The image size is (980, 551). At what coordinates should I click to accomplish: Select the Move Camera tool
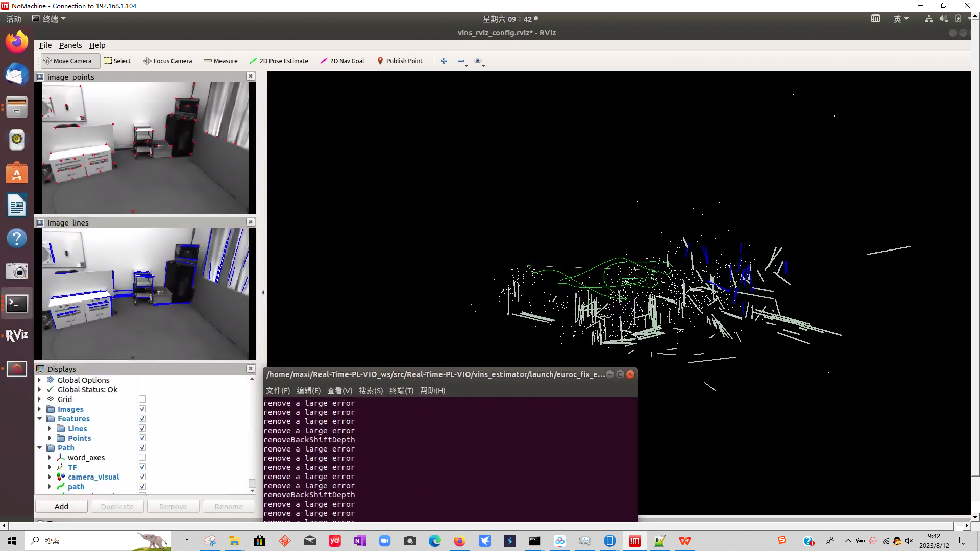pos(69,61)
